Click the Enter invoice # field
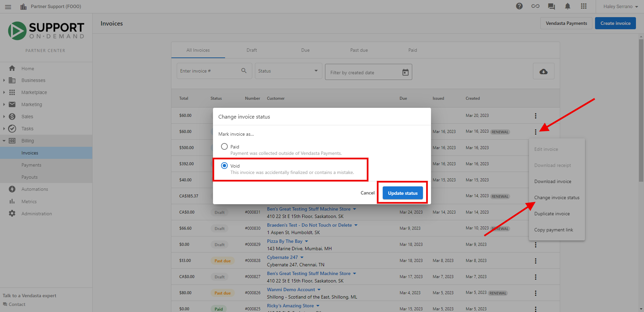Viewport: 644px width, 312px height. pos(208,71)
